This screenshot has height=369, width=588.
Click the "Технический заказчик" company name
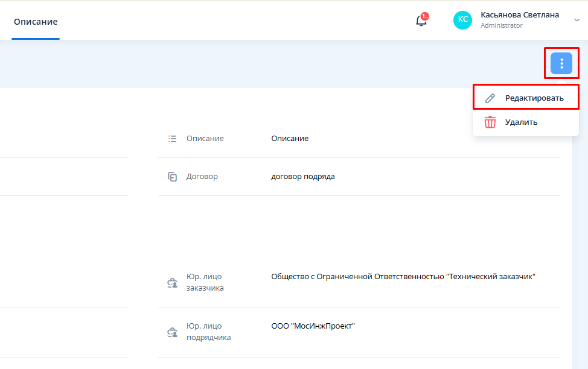(403, 277)
